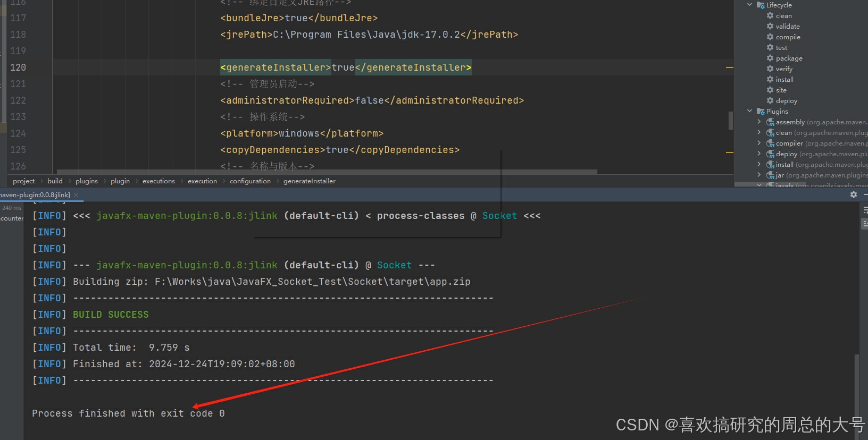Click the jrePath value C:\Program Files\Java\jdk-17.0.2
This screenshot has width=868, height=440.
(x=366, y=35)
